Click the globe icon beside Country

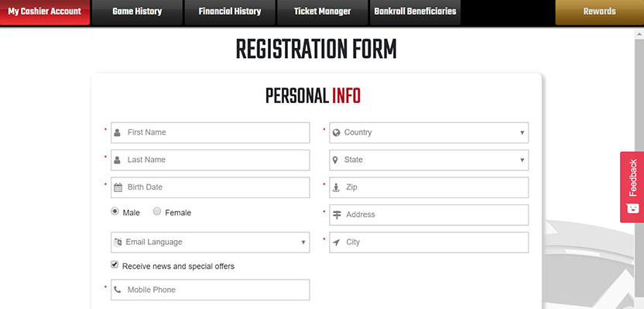337,132
